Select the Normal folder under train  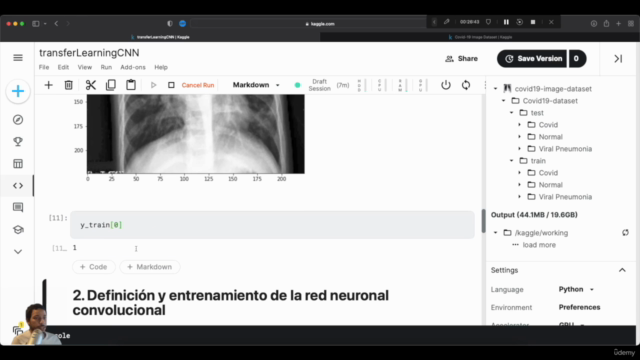coord(550,185)
